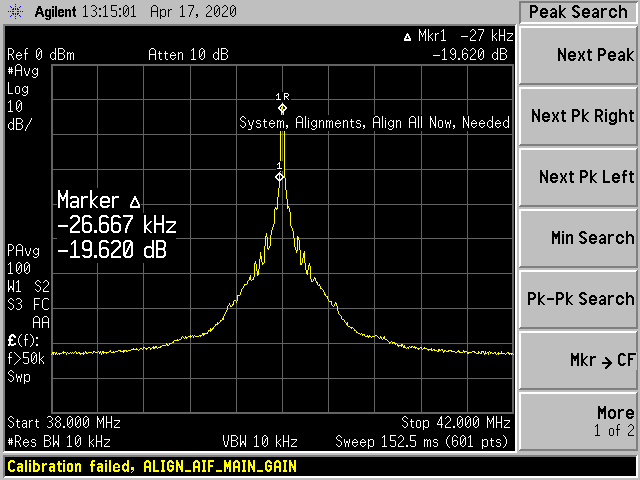Select the Atten 10 dB readout
Screen dimensions: 640x480
[187, 54]
